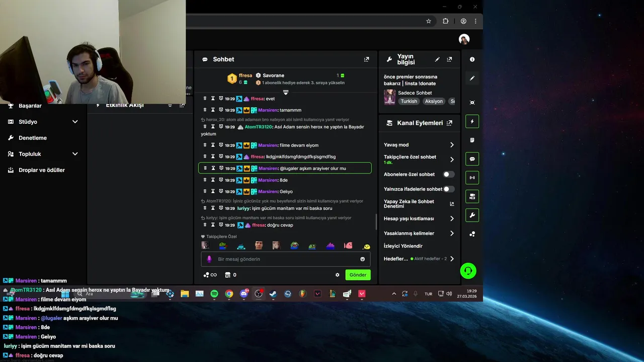Click the highlighted @lugaler message

[285, 168]
